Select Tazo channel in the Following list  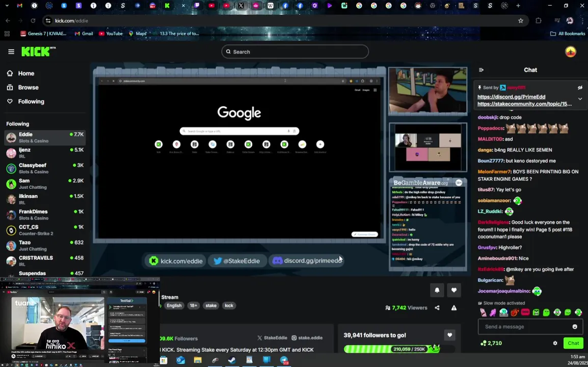click(45, 245)
